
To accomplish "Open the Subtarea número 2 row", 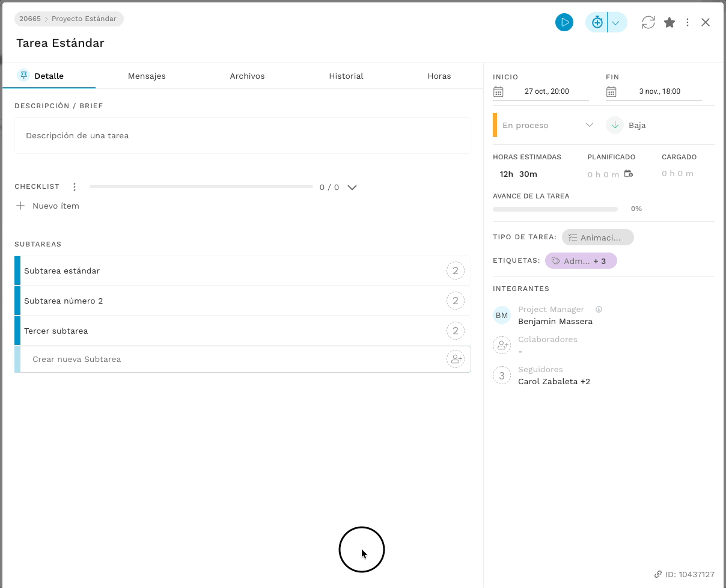I will 243,301.
